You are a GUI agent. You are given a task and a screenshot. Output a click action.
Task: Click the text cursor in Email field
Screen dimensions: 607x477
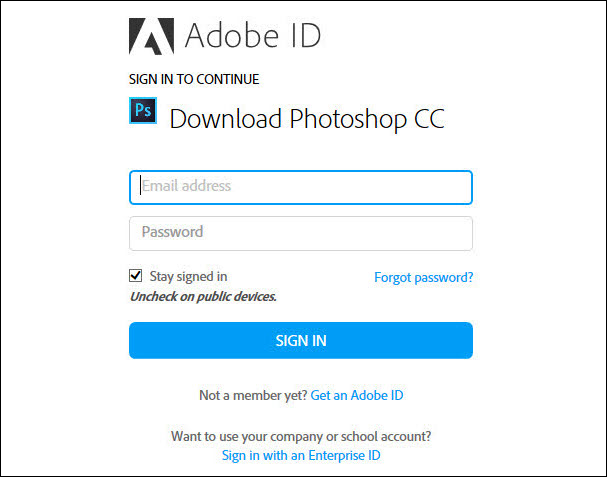click(140, 186)
